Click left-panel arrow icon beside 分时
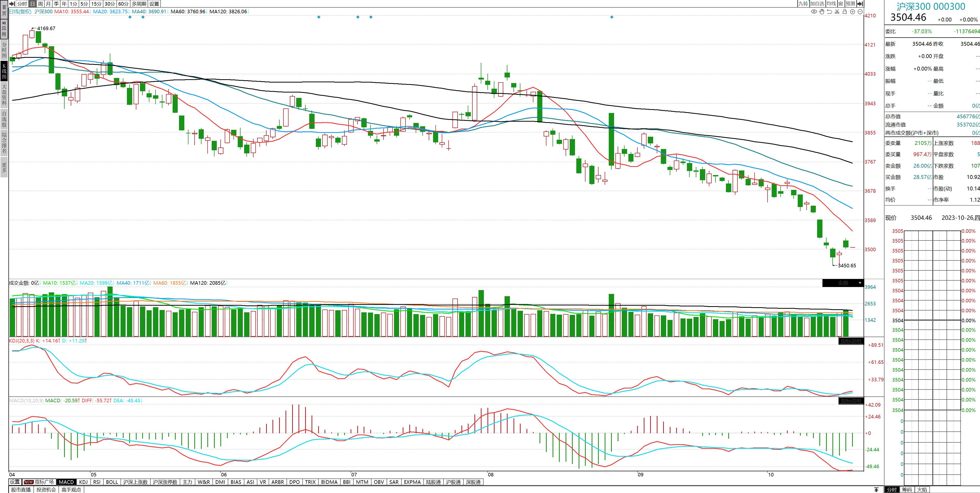This screenshot has width=980, height=493. pos(12,3)
